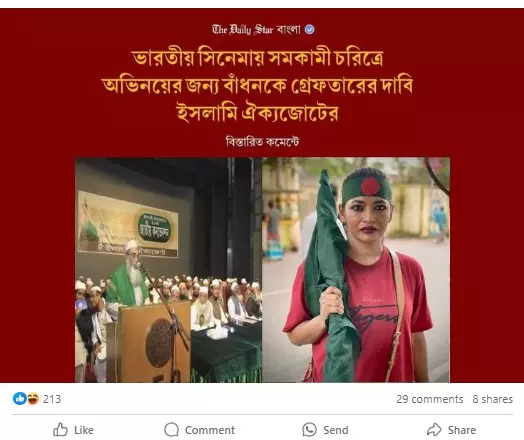
Task: Click the Comment speech bubble icon
Action: pyautogui.click(x=171, y=430)
